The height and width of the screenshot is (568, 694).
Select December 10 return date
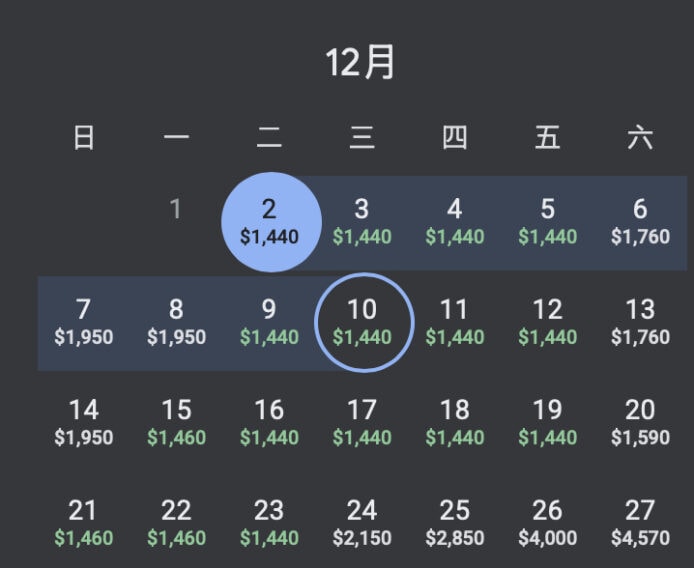click(x=364, y=322)
